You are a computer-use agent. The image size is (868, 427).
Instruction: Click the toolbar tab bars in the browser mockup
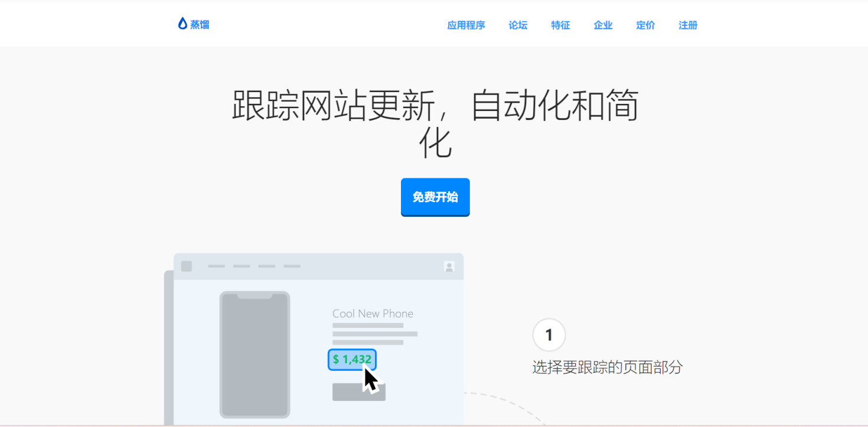coord(254,266)
